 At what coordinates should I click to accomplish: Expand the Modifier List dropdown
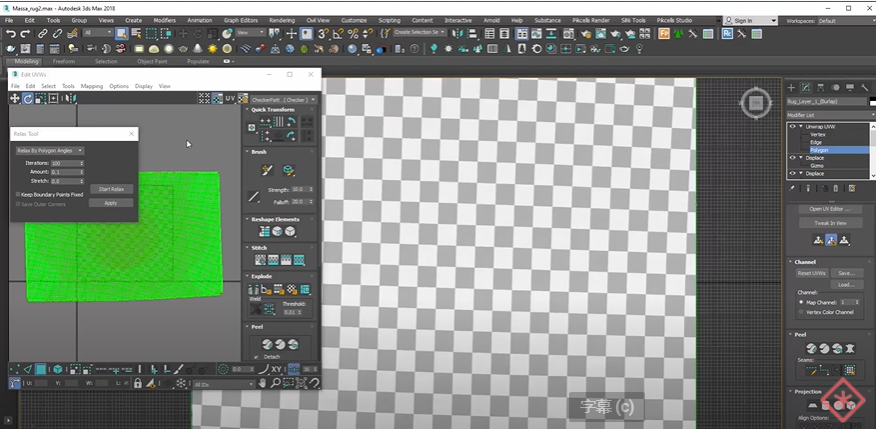828,116
